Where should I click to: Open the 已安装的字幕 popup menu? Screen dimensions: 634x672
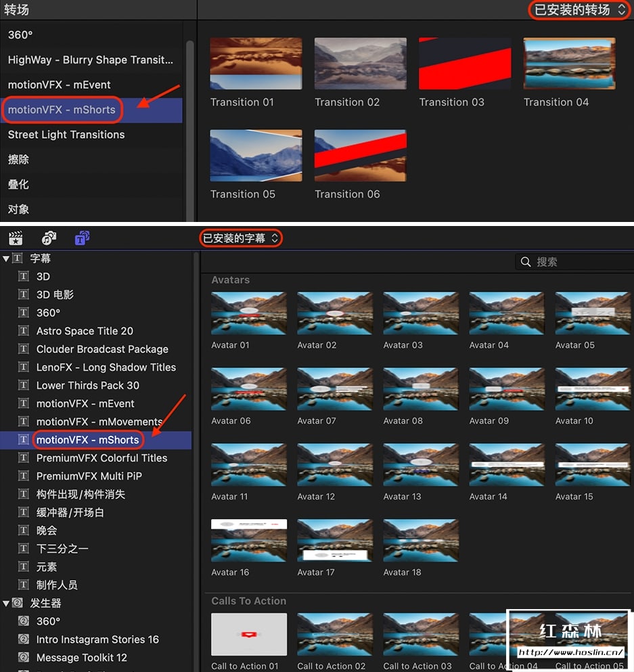[x=240, y=238]
